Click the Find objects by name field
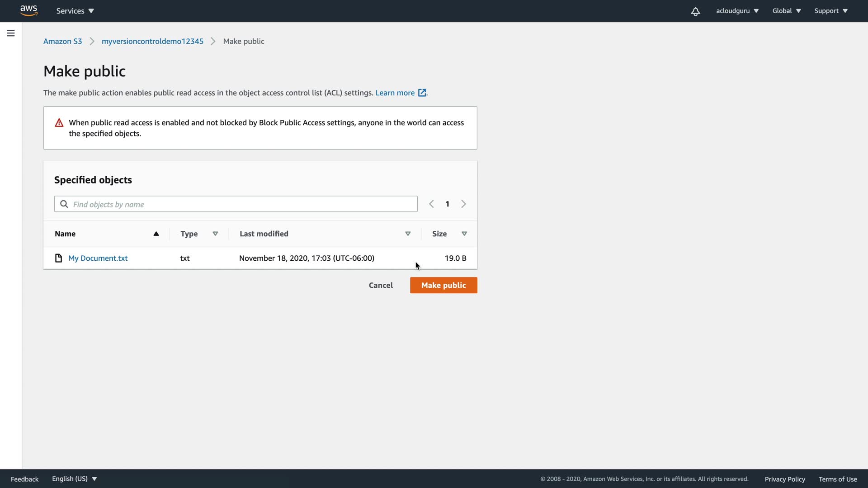 [x=243, y=204]
